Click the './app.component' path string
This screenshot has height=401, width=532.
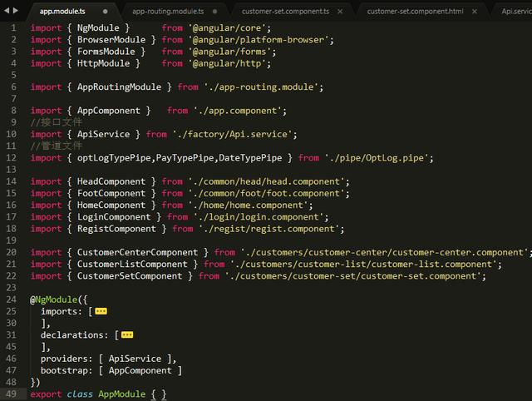pos(238,111)
